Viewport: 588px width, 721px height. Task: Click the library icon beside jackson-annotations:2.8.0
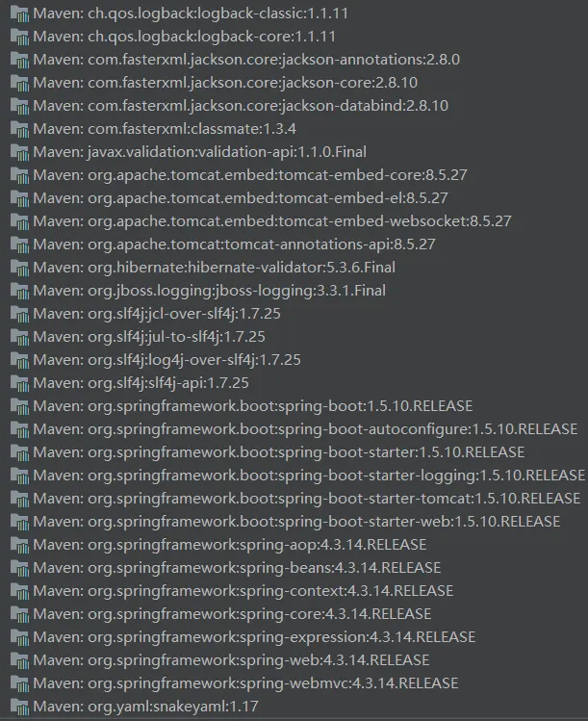click(19, 60)
